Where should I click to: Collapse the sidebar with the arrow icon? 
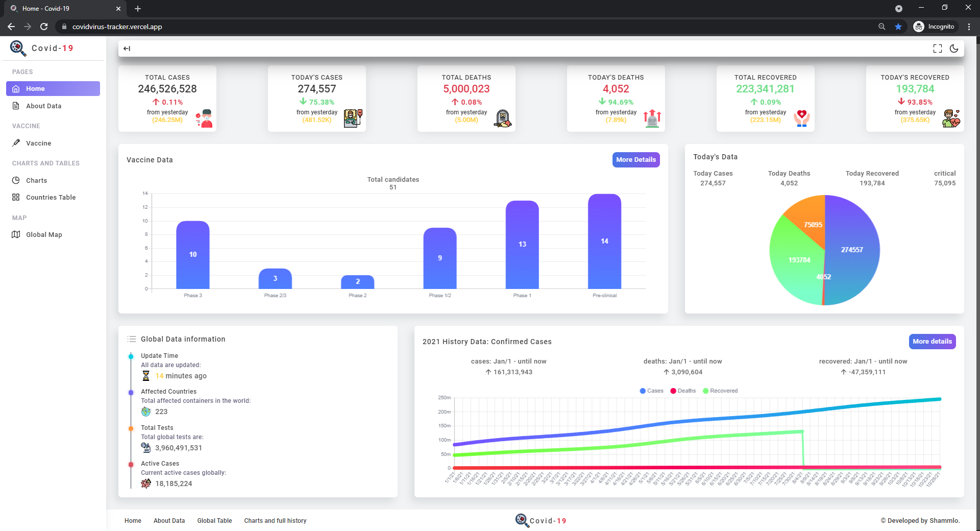click(x=127, y=49)
